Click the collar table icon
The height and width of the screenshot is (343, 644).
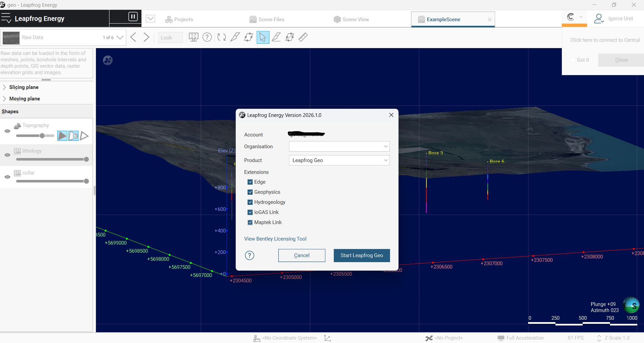(x=18, y=173)
